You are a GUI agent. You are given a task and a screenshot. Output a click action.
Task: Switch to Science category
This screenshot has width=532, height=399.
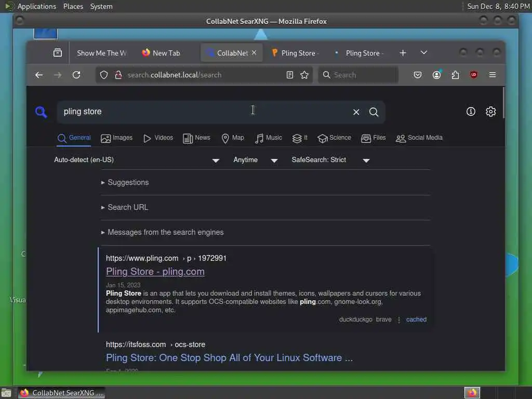click(x=334, y=138)
